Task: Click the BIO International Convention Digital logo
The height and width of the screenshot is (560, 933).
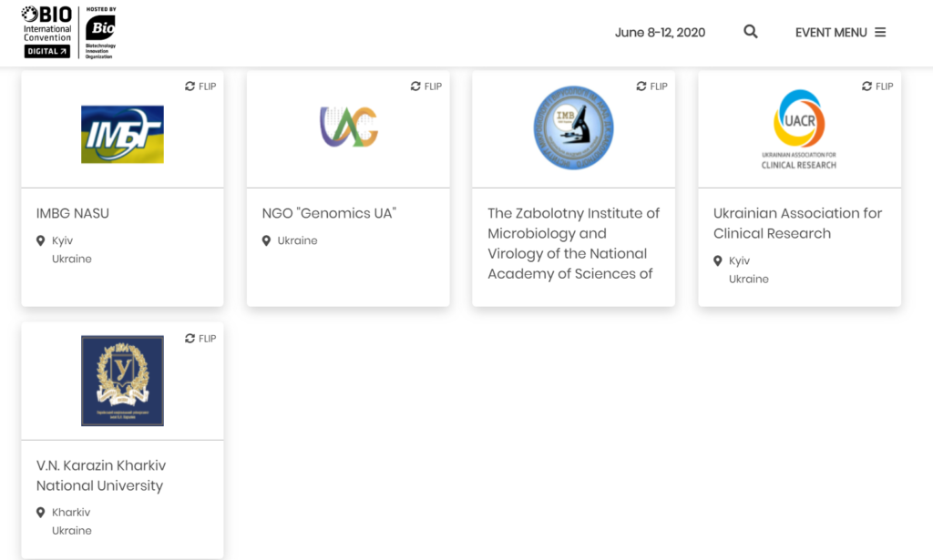Action: (x=47, y=32)
